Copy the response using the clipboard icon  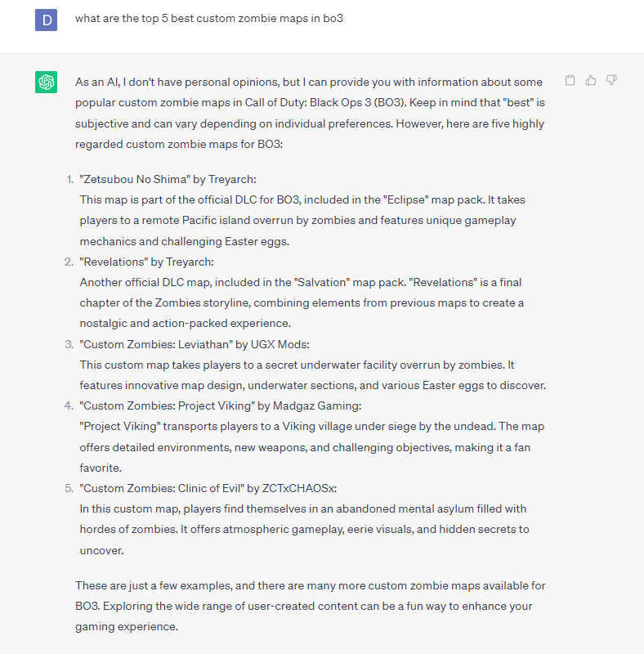[570, 80]
